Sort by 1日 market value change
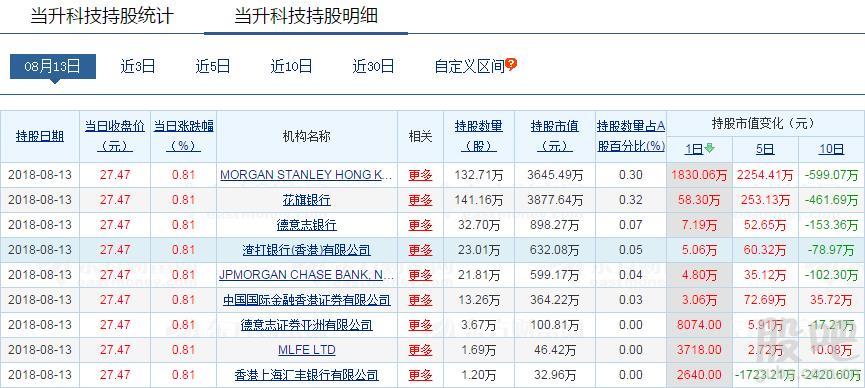 tap(694, 148)
